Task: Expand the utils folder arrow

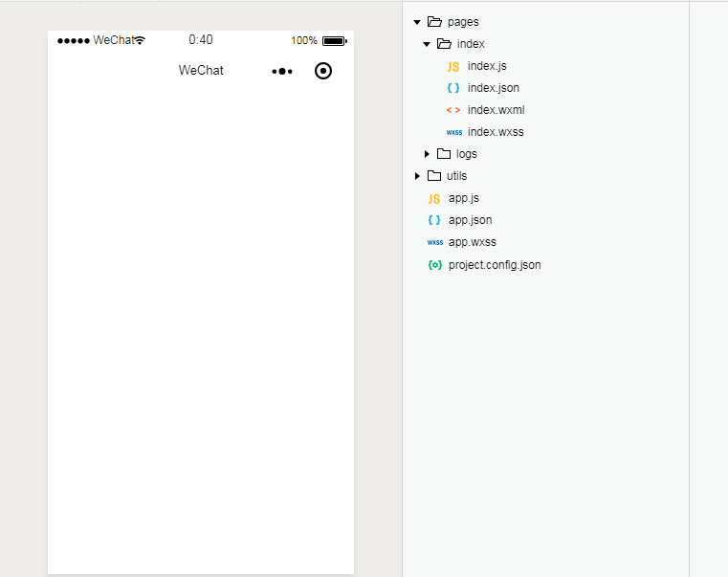Action: [417, 176]
